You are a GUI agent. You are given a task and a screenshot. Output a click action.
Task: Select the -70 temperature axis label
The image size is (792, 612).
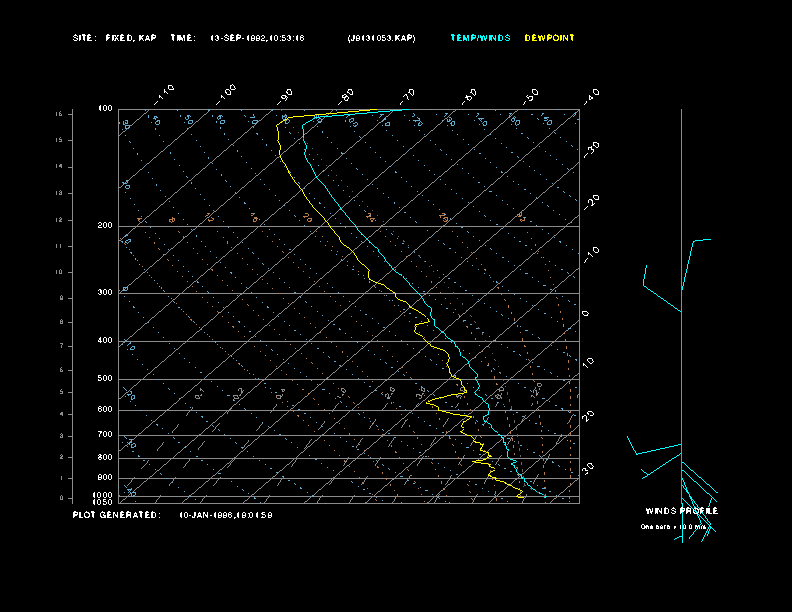(408, 95)
